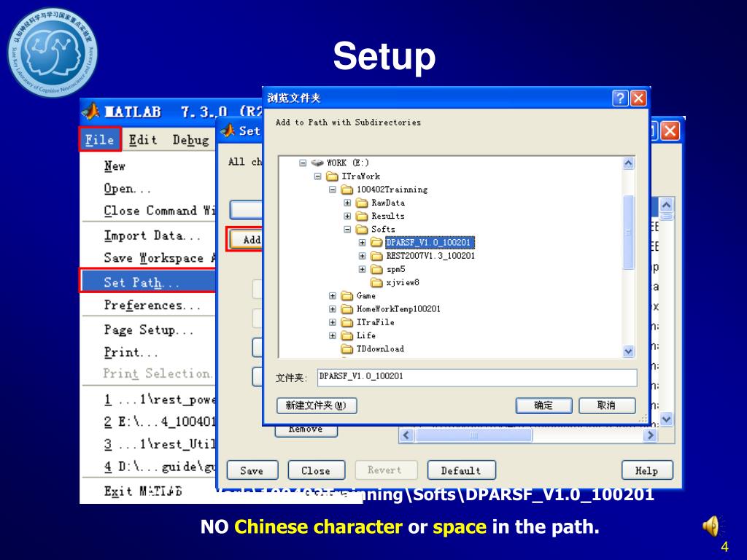This screenshot has width=747, height=560.
Task: Click 取消 to cancel folder browsing
Action: [x=607, y=405]
